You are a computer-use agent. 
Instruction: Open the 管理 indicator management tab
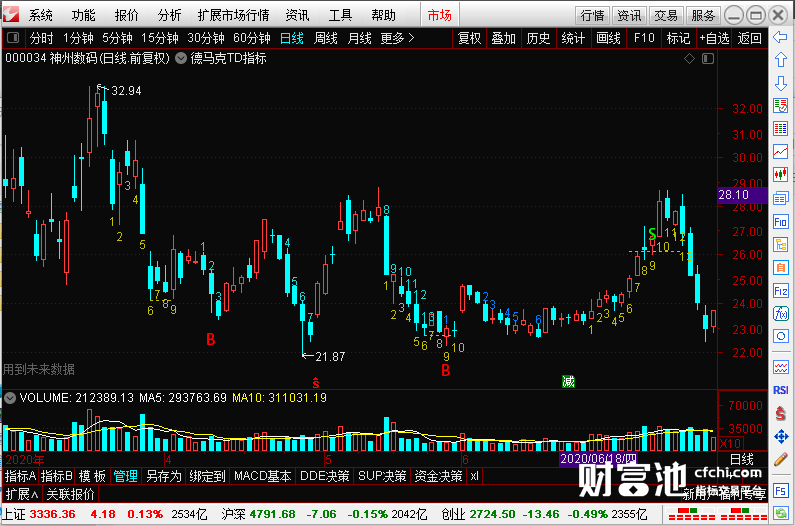[x=126, y=476]
